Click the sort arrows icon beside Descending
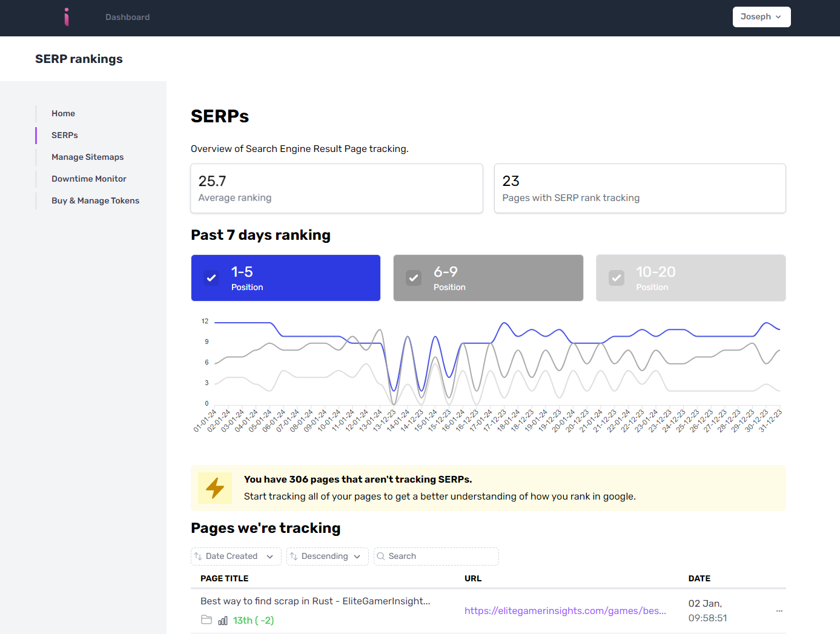The width and height of the screenshot is (840, 634). [x=294, y=556]
